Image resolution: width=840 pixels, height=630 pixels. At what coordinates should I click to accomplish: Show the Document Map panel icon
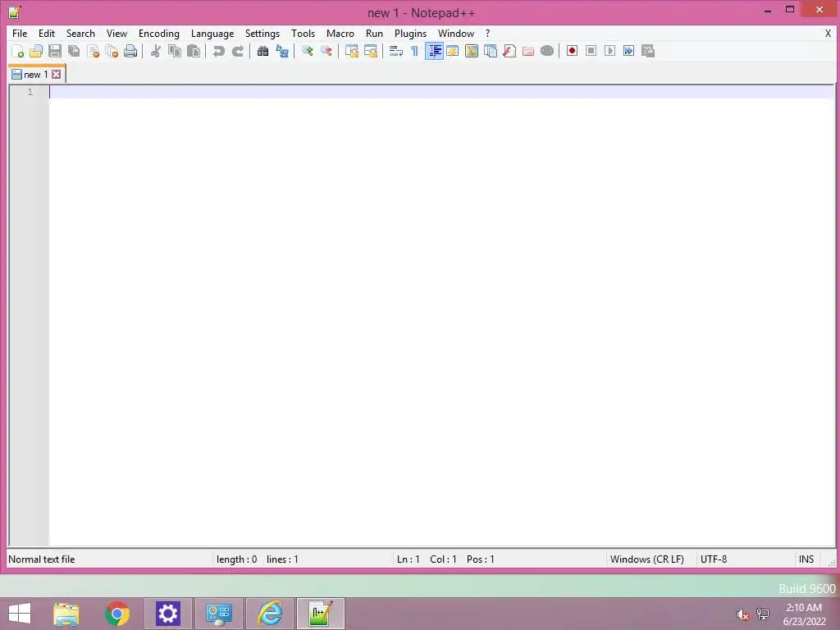[472, 51]
